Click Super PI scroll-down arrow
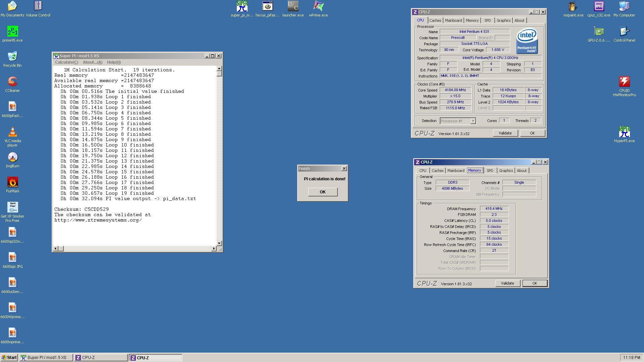The image size is (644, 362). point(219,243)
